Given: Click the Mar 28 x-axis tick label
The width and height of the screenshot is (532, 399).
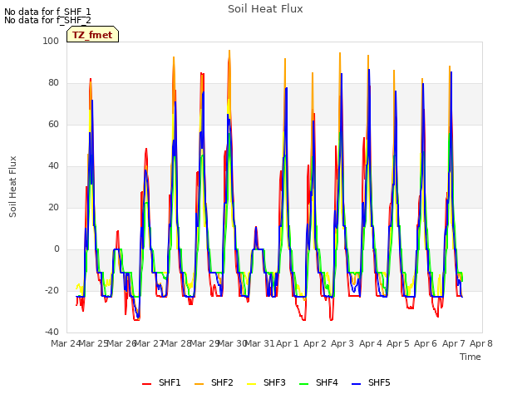Looking at the screenshot, I should pos(177,343).
